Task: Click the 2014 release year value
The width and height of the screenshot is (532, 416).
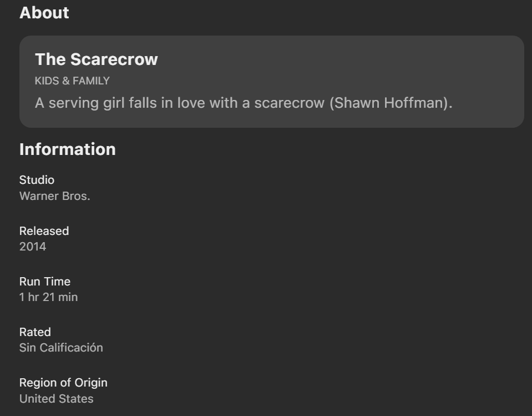Action: point(33,247)
